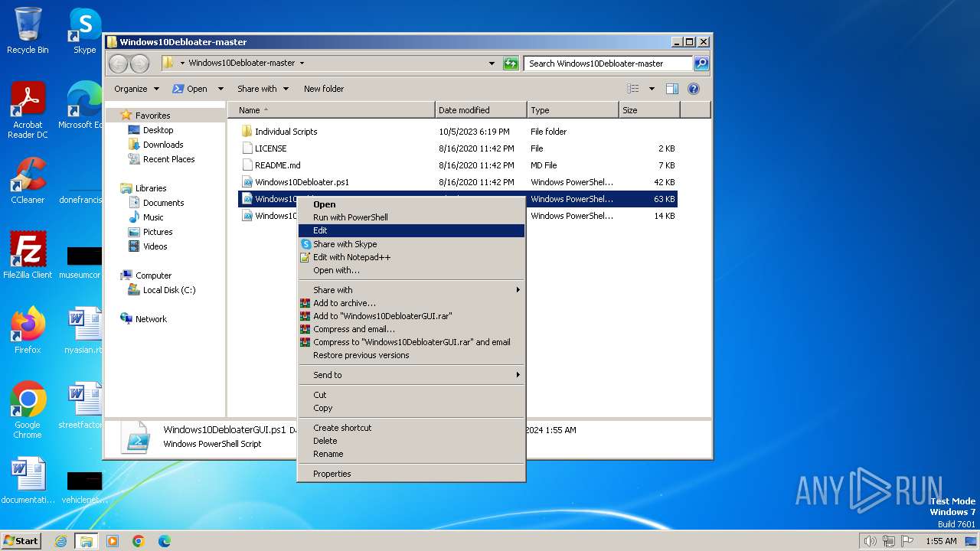Choose Open from the context menu
Screen dimensions: 980x551
pyautogui.click(x=411, y=204)
